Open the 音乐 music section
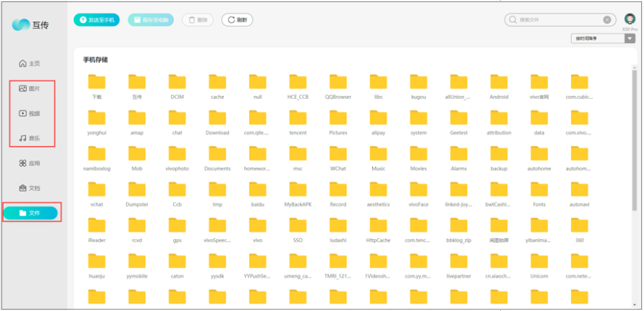This screenshot has height=311, width=644. click(29, 138)
